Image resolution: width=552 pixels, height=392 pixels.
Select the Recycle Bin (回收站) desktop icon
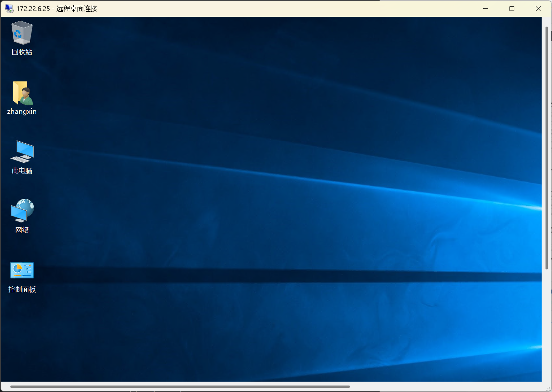(22, 33)
